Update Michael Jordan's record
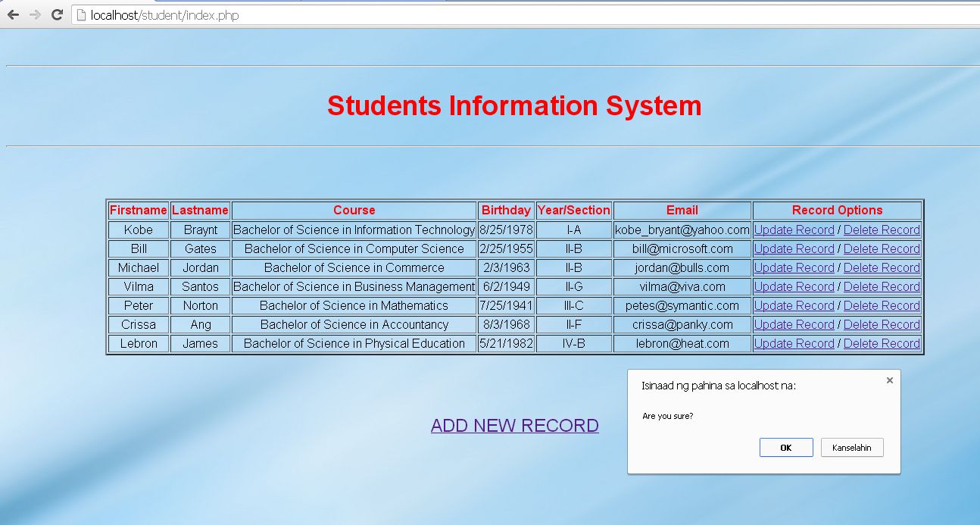This screenshot has width=980, height=525. tap(794, 267)
